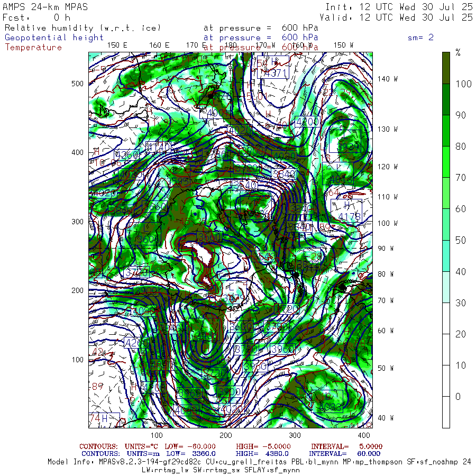476x476 pixels.
Task: Click the boxed '4083' label at bottom right
Action: coord(327,401)
